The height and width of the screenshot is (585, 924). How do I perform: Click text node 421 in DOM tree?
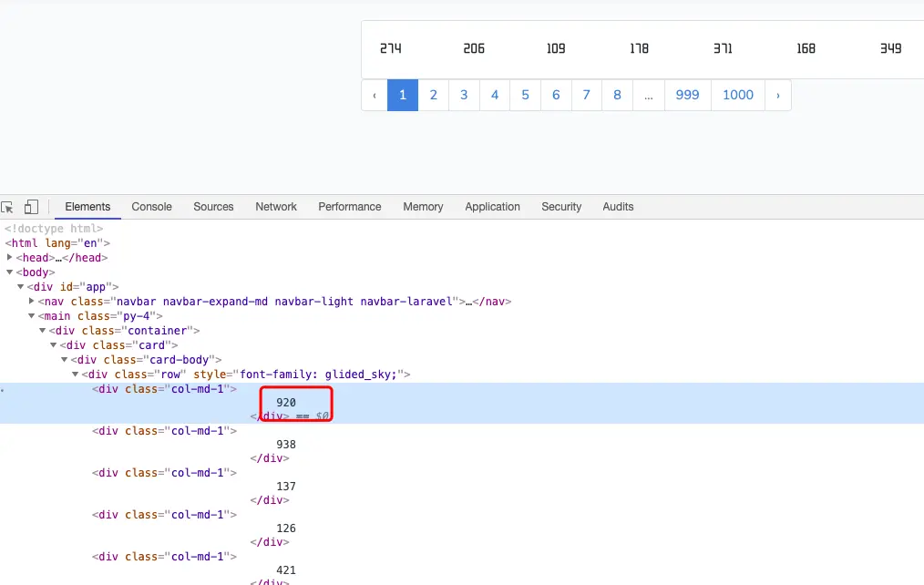tap(286, 570)
